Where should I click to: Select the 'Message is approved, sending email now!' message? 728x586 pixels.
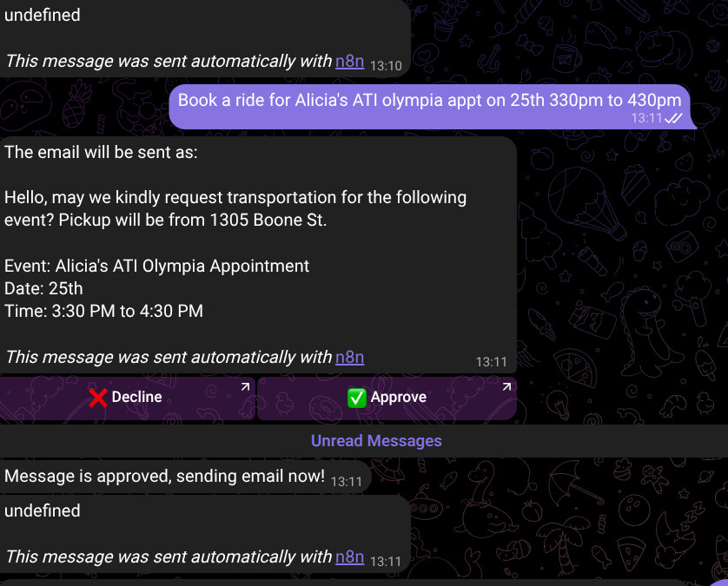coord(185,477)
